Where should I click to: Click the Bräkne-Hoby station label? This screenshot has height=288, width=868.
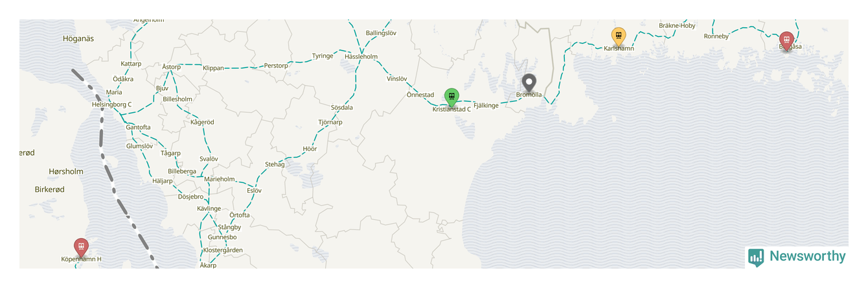pyautogui.click(x=677, y=26)
